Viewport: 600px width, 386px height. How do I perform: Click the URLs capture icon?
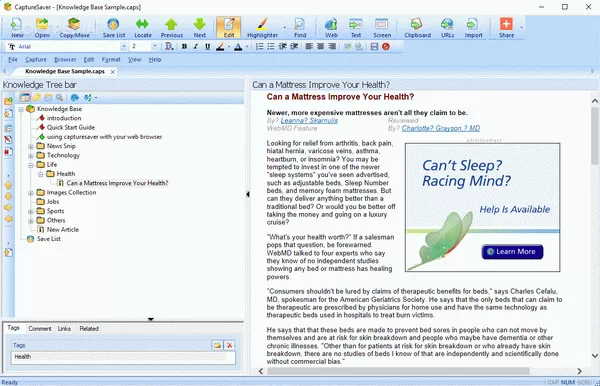[447, 28]
